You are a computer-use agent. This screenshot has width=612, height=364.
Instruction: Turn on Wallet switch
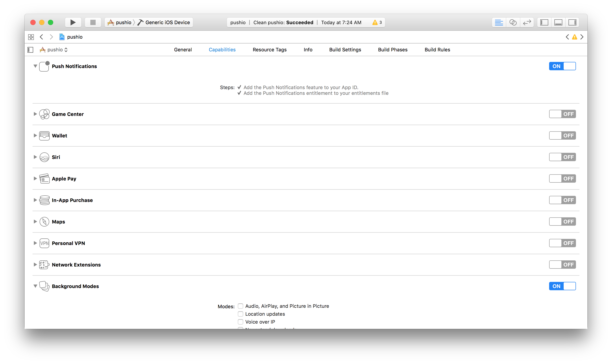click(x=562, y=136)
